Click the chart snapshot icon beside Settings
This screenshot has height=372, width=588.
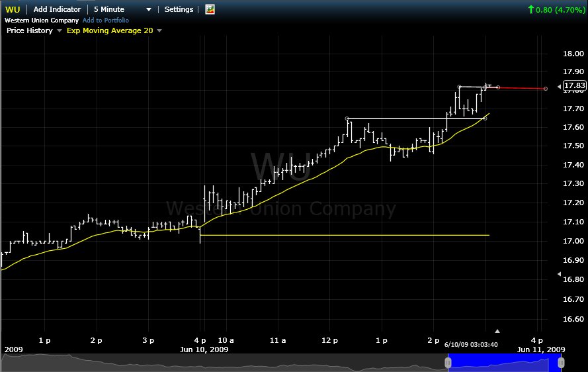210,9
